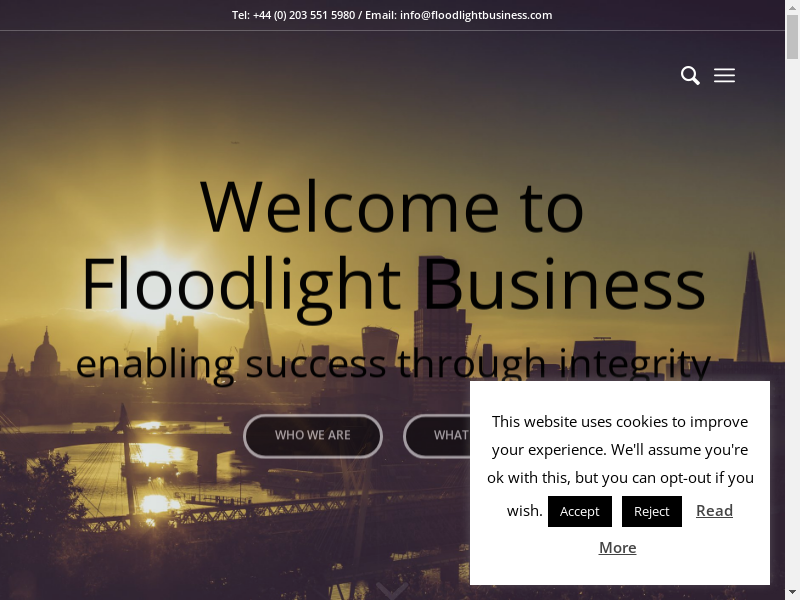Screen dimensions: 800x600
Task: Click the info@floodlightbusiness.com email address
Action: (x=476, y=15)
